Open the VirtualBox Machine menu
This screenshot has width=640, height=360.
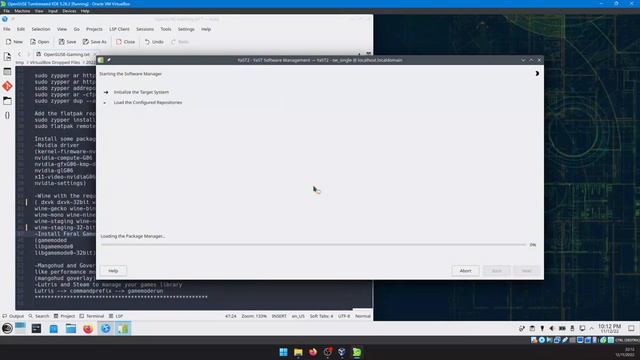(x=22, y=11)
